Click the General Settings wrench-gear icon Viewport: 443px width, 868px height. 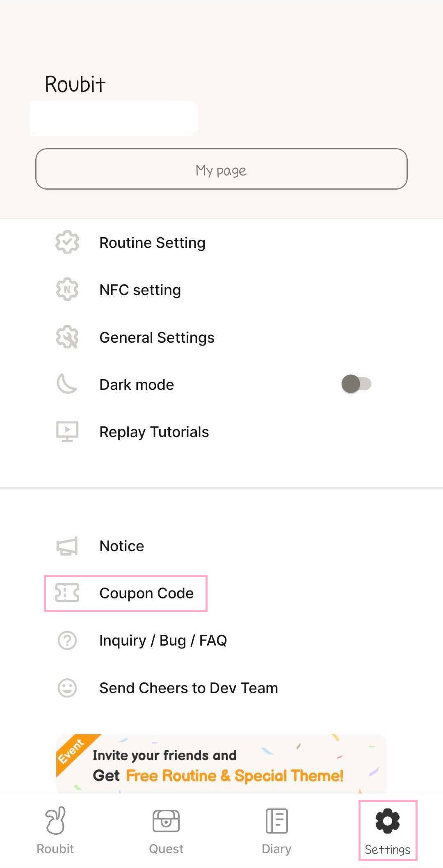click(x=67, y=337)
